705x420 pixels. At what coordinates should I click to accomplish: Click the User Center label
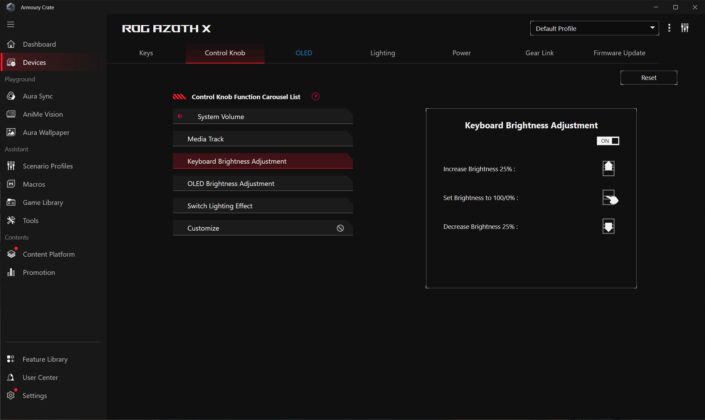click(x=40, y=377)
